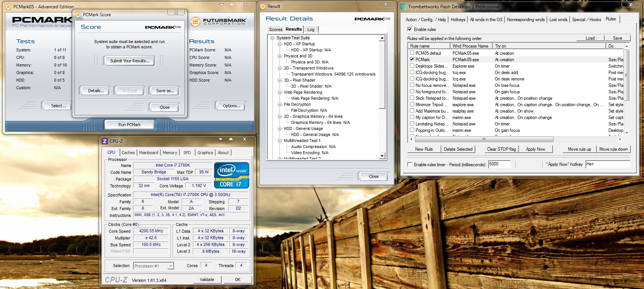The height and width of the screenshot is (289, 644).
Task: Select the Transparent Windows 54096.125 result row
Action: click(333, 74)
